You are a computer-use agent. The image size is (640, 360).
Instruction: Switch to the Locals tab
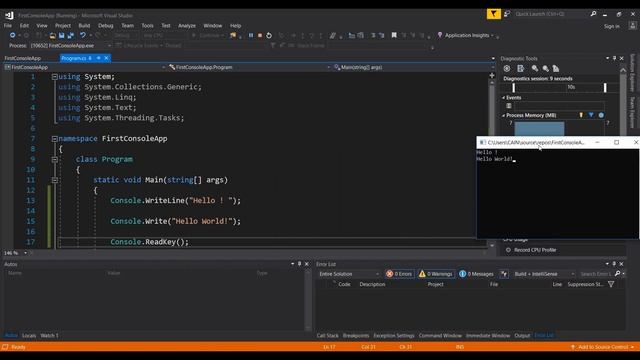(x=29, y=336)
